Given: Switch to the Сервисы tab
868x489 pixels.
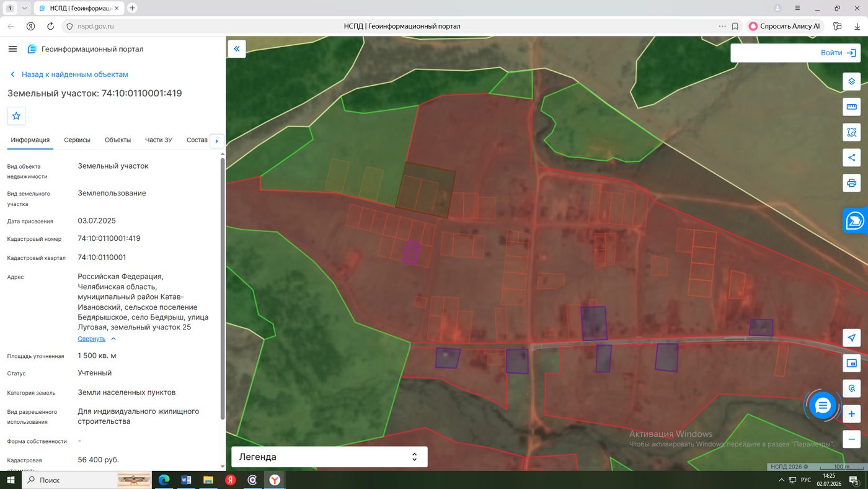Looking at the screenshot, I should tap(77, 140).
